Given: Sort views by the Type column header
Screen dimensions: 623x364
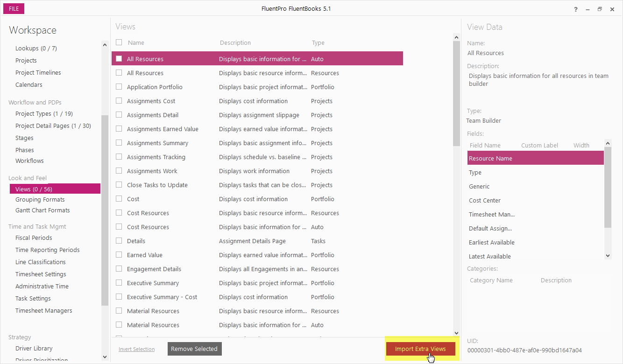Looking at the screenshot, I should [x=318, y=43].
